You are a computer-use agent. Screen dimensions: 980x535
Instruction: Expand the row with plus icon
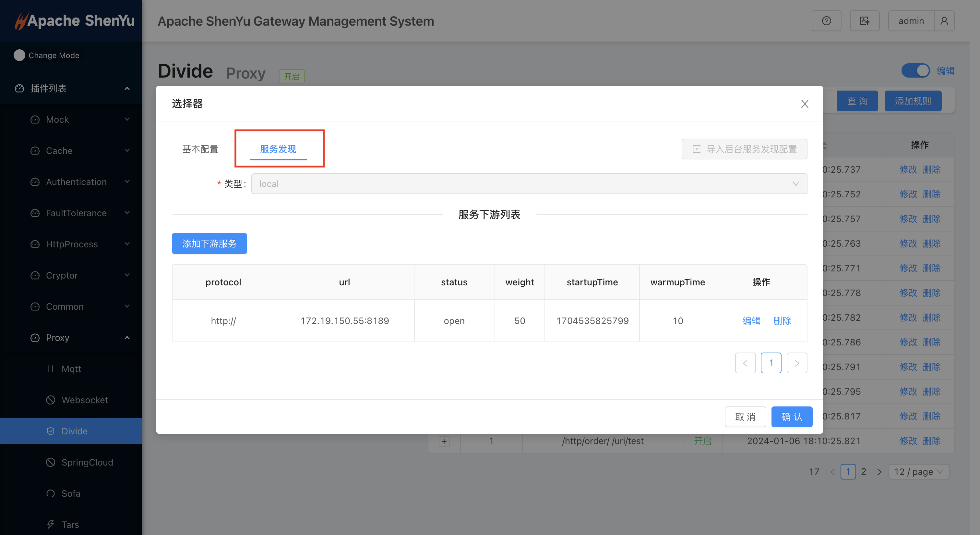pos(444,441)
